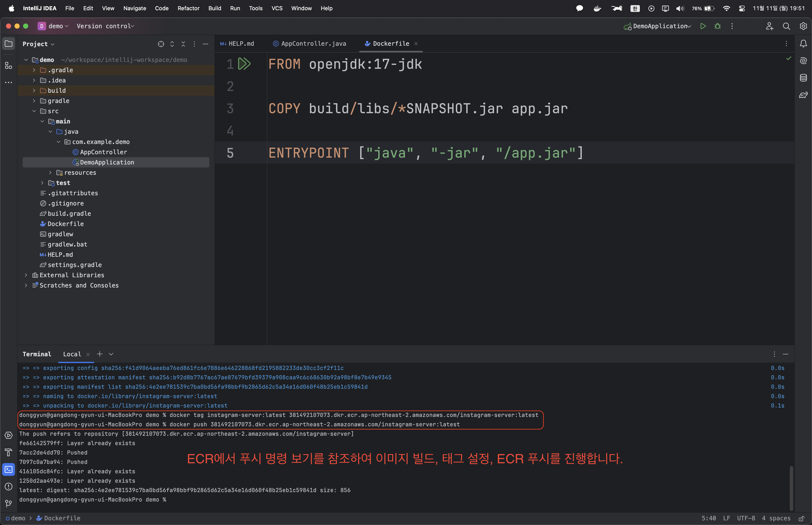Open the Gradle elephant tool window

point(803,95)
